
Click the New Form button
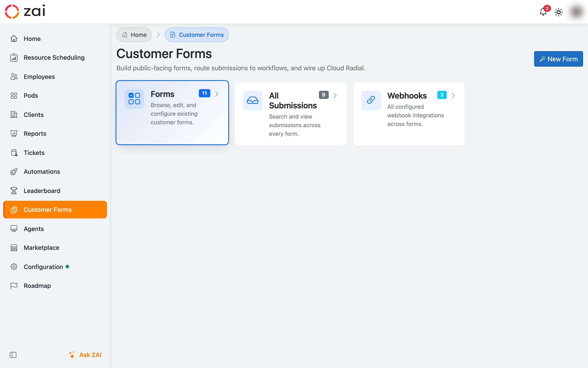tap(558, 59)
